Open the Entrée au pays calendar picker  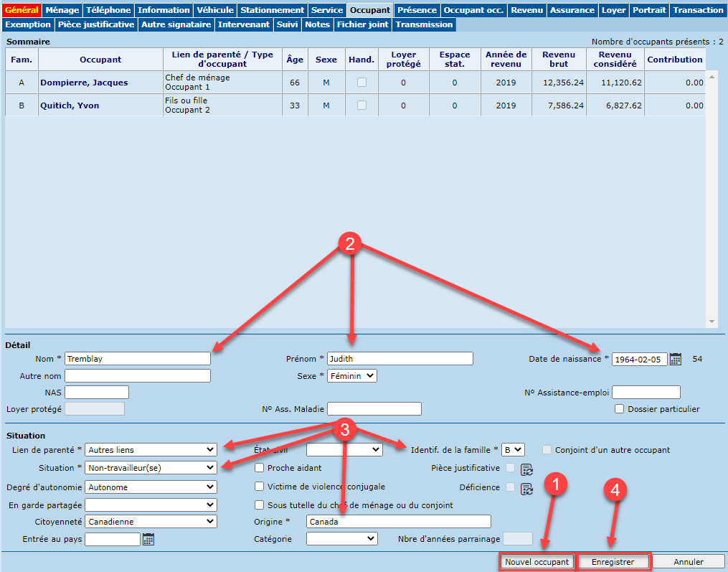pos(148,539)
